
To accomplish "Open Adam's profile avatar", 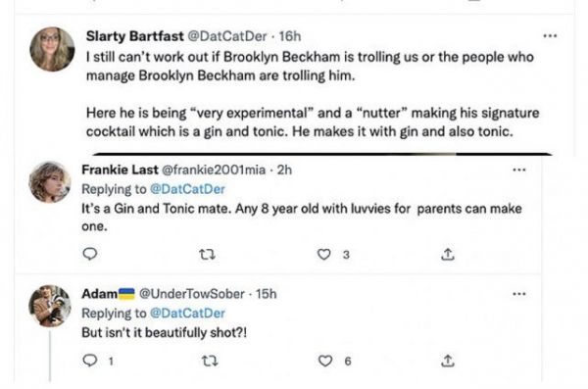I will [50, 306].
